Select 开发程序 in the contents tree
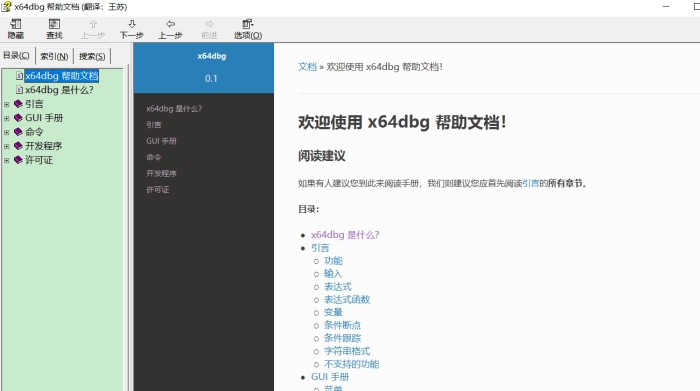The height and width of the screenshot is (391, 700). tap(44, 146)
